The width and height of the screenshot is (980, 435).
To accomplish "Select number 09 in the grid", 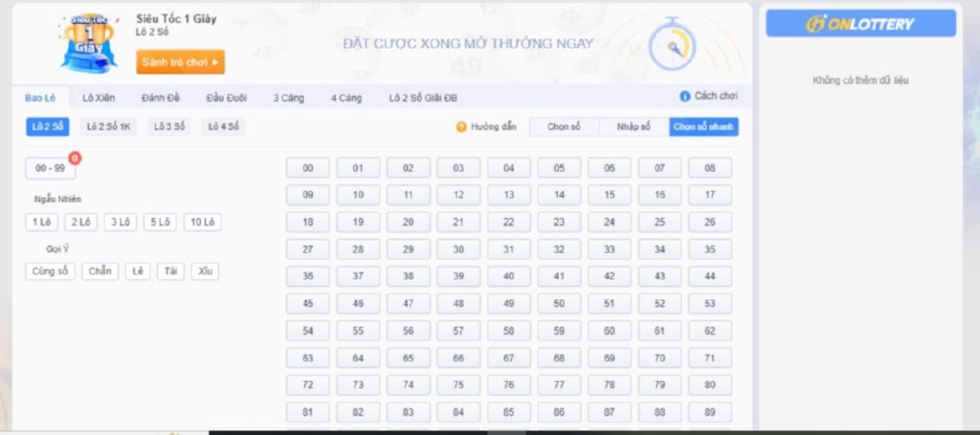I will 308,195.
